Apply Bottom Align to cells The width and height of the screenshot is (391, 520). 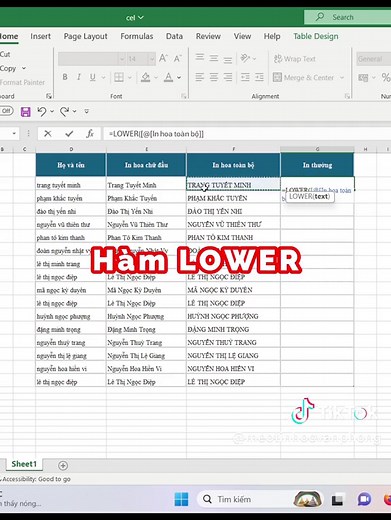point(228,59)
